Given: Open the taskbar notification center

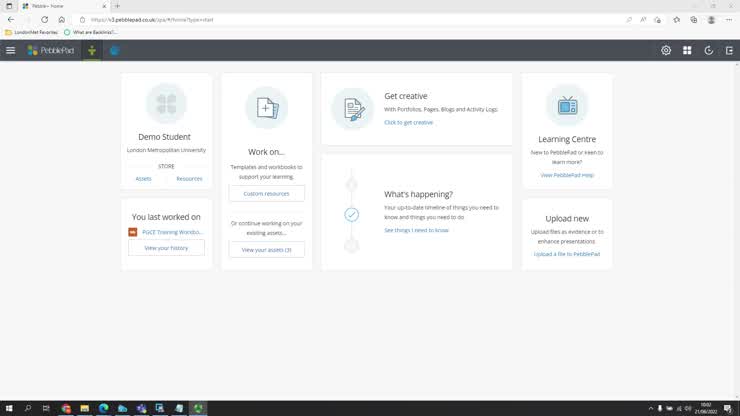Looking at the screenshot, I should pyautogui.click(x=728, y=408).
